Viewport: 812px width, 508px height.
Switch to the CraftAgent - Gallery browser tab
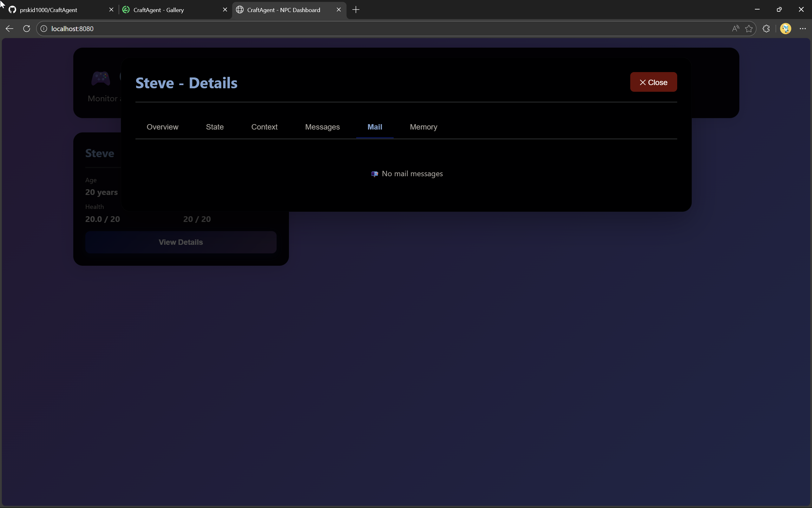point(171,10)
